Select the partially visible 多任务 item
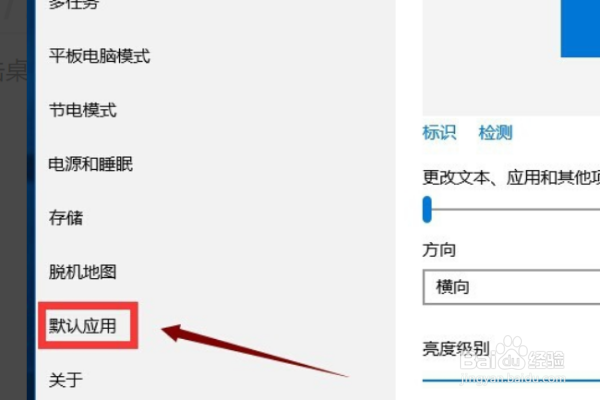The width and height of the screenshot is (600, 400). click(x=74, y=4)
